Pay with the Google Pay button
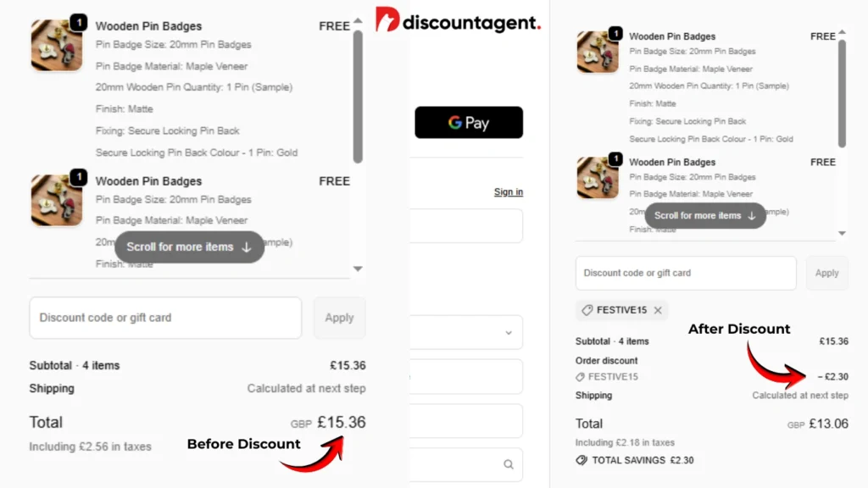 click(469, 122)
